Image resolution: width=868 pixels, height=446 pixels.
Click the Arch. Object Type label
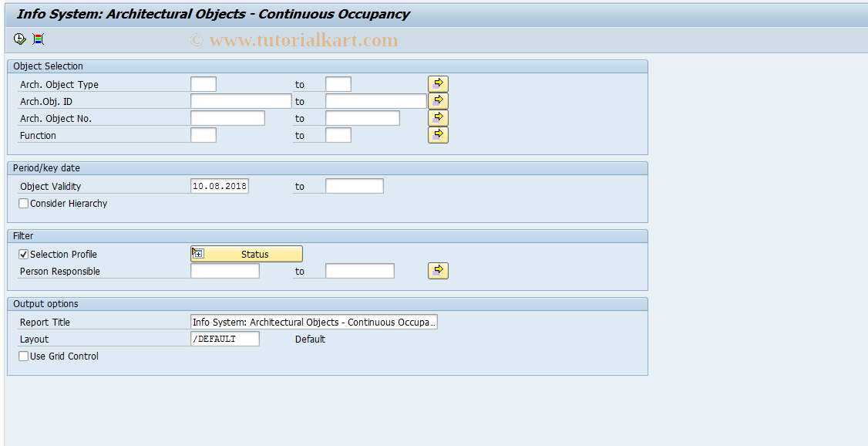[59, 85]
